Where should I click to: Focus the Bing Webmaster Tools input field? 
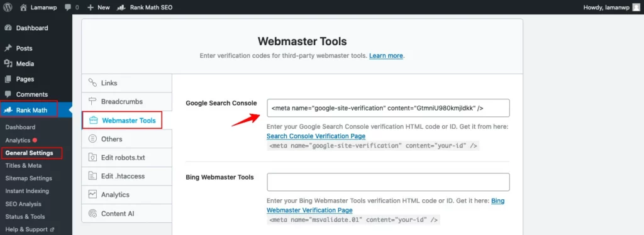click(388, 182)
